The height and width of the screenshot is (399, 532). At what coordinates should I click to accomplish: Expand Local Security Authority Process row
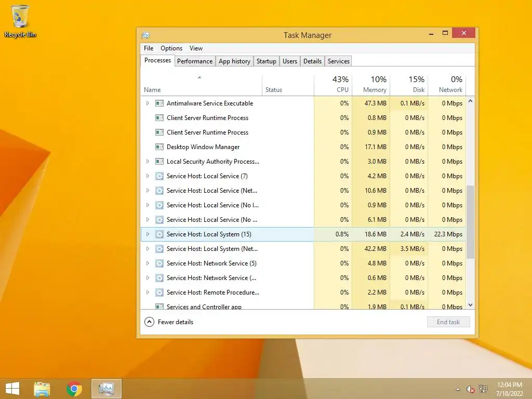(x=148, y=162)
